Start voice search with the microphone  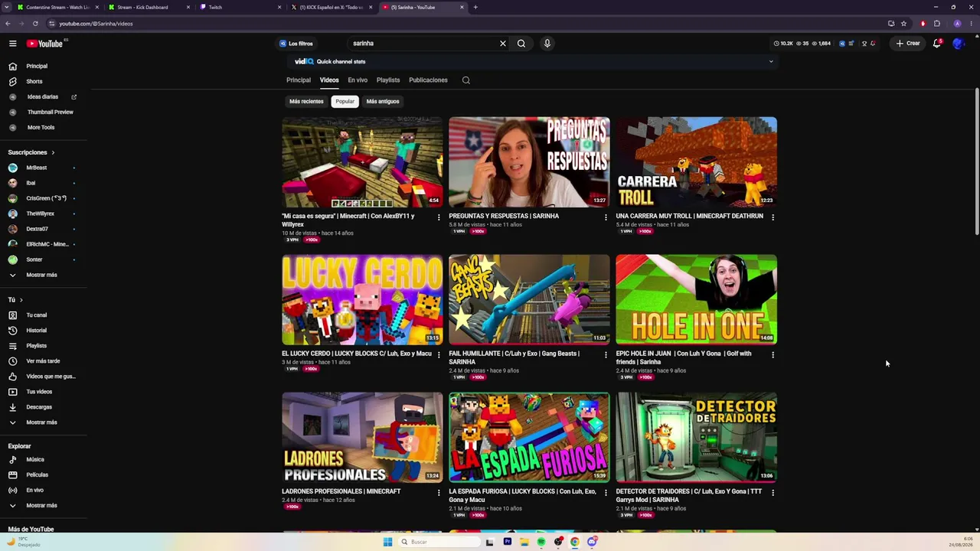(547, 44)
